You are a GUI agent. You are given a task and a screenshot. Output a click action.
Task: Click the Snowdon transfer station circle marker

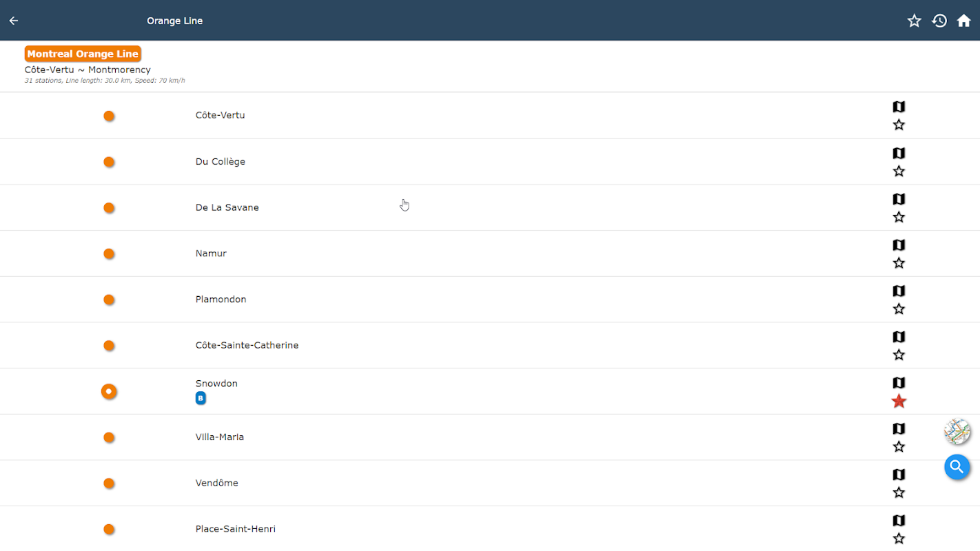point(109,391)
